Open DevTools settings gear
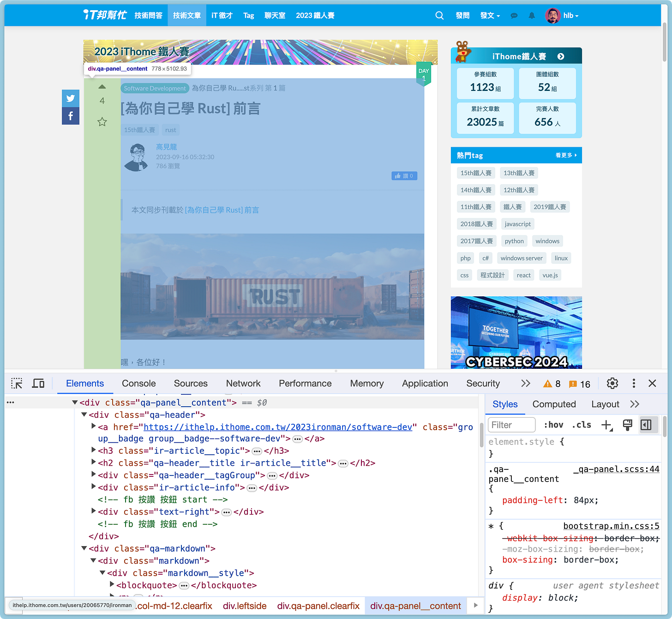 coord(612,383)
